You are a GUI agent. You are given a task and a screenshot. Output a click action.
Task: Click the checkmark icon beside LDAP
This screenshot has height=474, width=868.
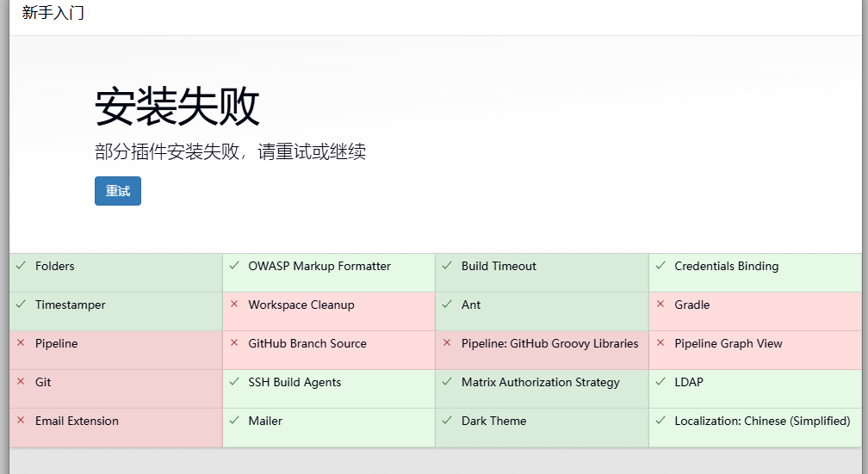(x=660, y=382)
